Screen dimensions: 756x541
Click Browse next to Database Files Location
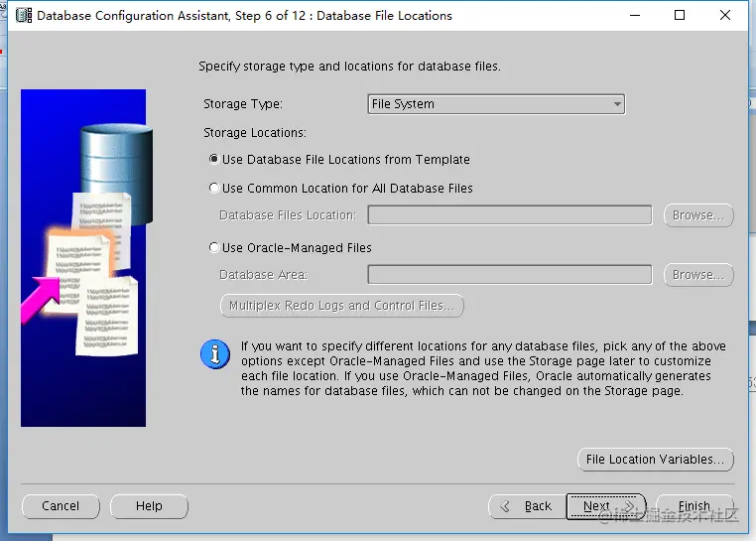click(x=698, y=215)
